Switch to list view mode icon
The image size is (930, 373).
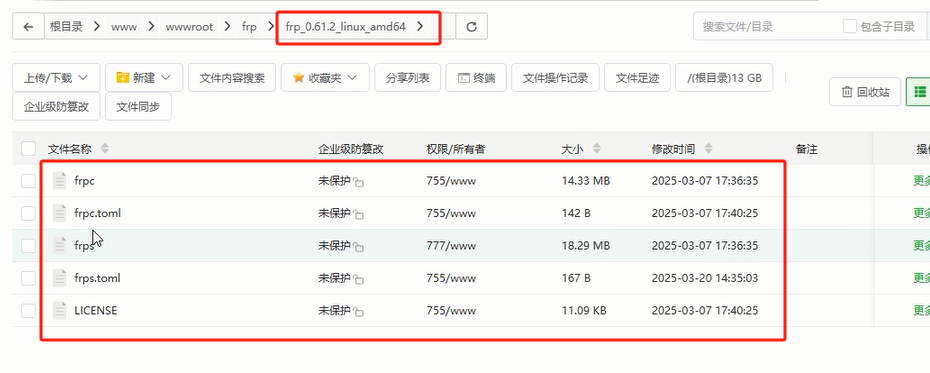pos(919,92)
